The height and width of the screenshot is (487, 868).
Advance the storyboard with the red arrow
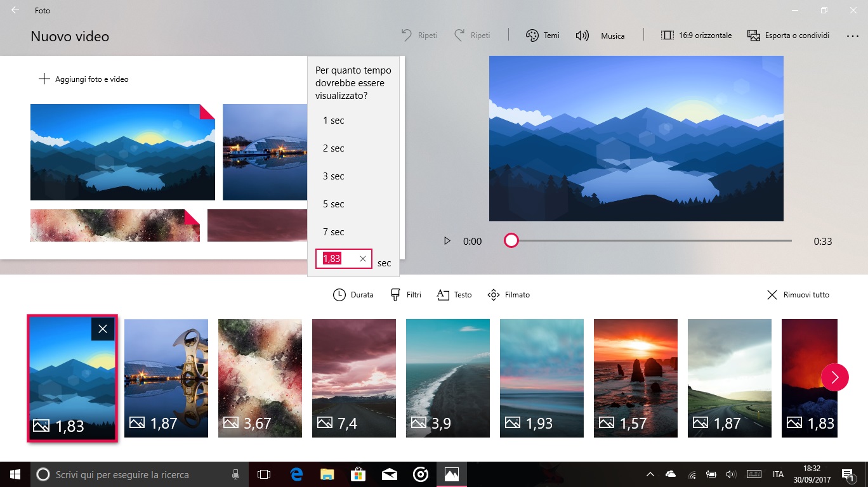[x=834, y=378]
